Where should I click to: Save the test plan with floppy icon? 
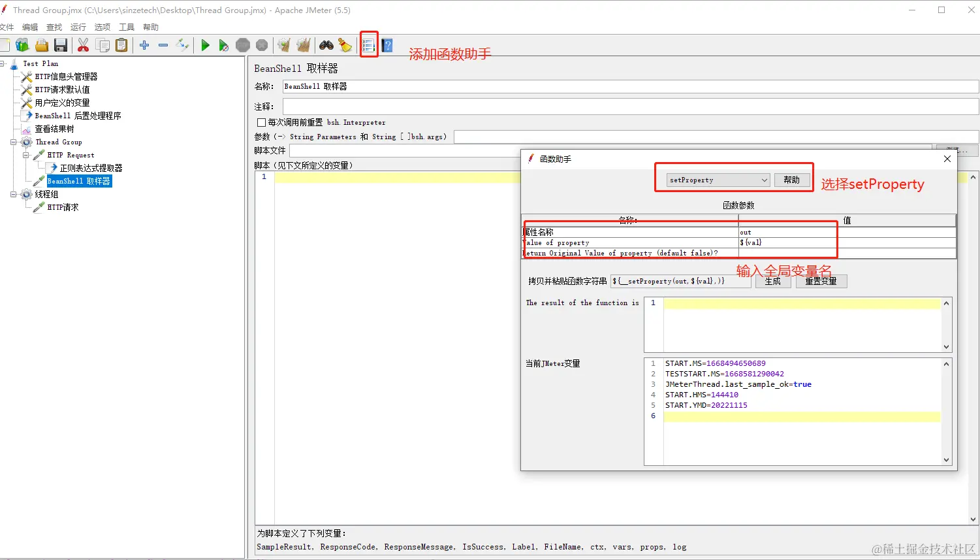pos(61,45)
